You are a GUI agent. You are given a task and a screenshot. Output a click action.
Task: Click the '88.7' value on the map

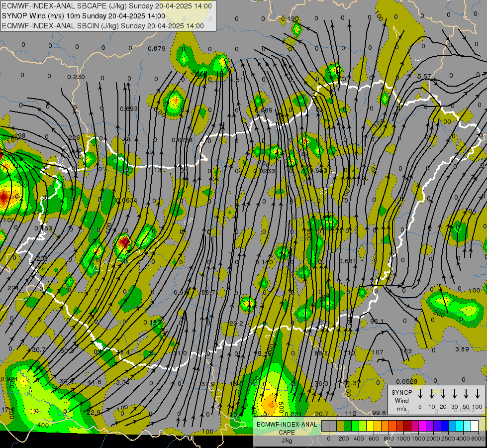pyautogui.click(x=208, y=292)
